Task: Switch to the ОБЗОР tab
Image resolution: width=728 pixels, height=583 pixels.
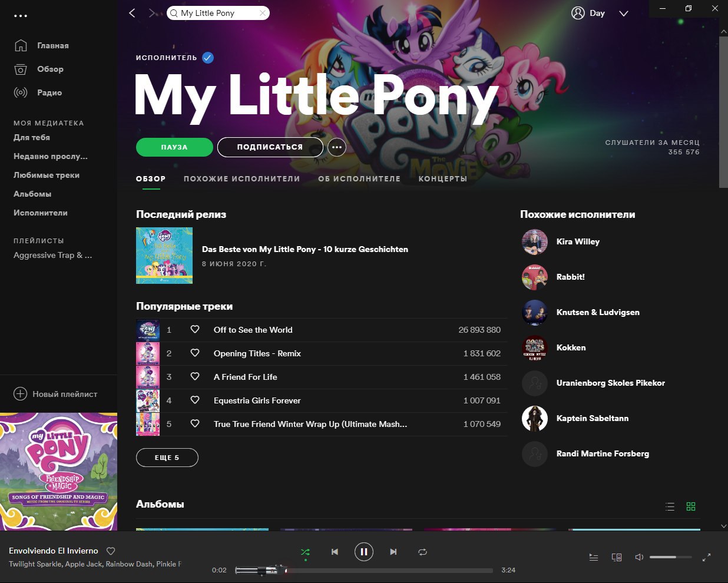Action: coord(151,178)
